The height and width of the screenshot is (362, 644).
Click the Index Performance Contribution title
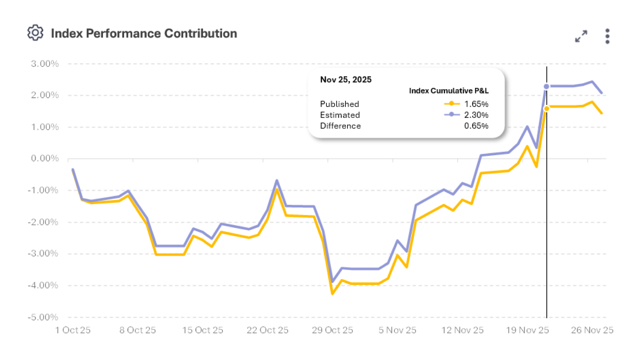click(144, 34)
